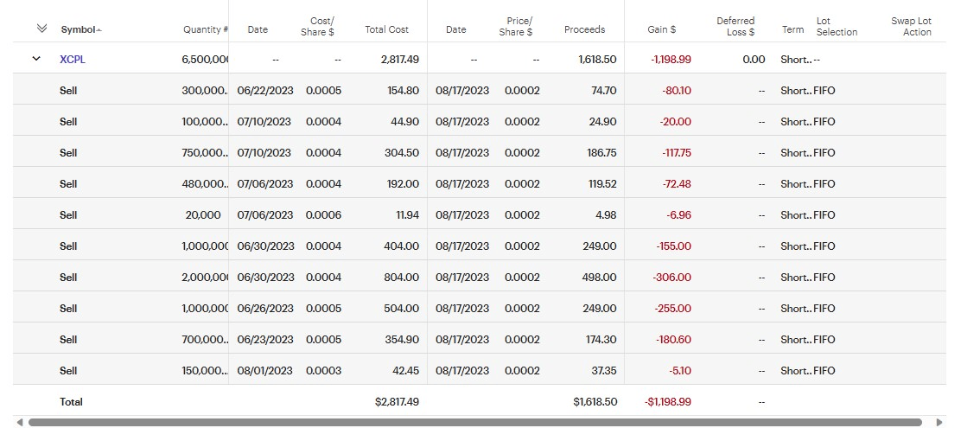Click the left scroll arrow

tap(20, 422)
